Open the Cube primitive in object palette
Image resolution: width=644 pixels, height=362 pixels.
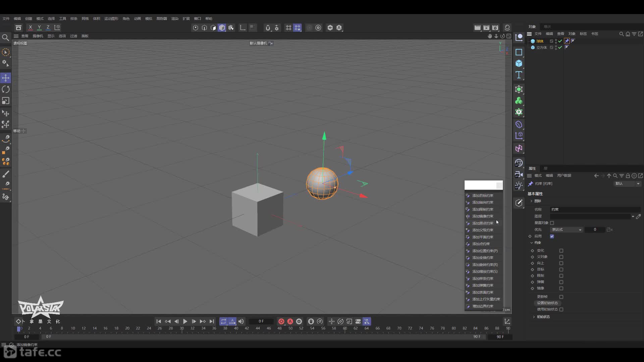click(x=519, y=63)
